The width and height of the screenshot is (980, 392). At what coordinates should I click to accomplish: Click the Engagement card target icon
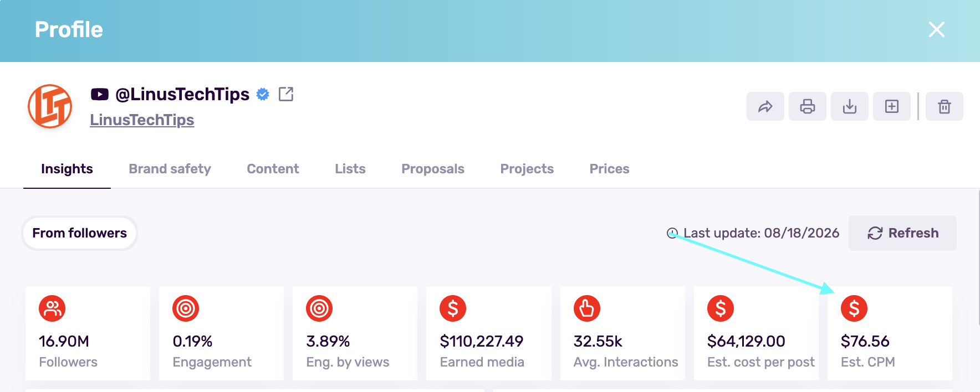coord(186,308)
